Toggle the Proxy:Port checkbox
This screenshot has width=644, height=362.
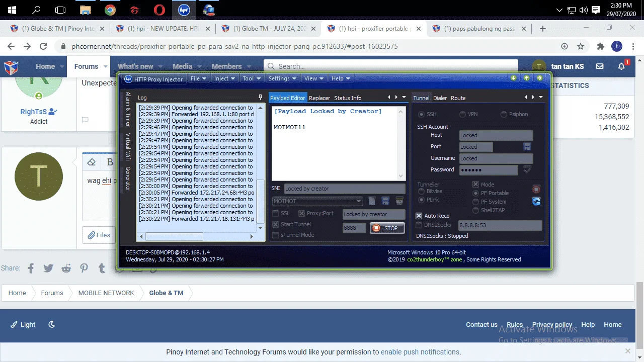(302, 213)
